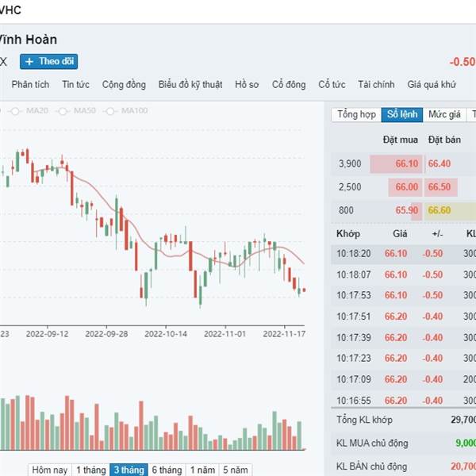Show the MA100 moving average
Screen dimensions: 476x476
[x=129, y=110]
